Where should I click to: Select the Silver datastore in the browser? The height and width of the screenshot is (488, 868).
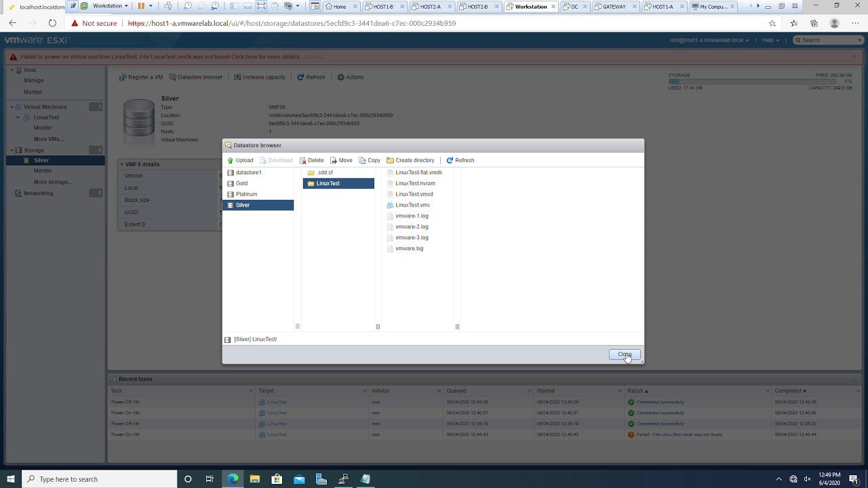coord(258,205)
